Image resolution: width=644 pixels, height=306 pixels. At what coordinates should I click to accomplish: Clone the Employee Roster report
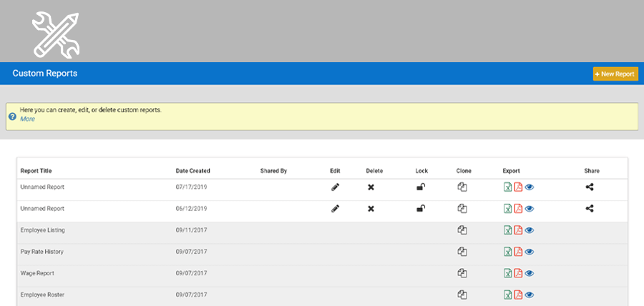pos(462,295)
